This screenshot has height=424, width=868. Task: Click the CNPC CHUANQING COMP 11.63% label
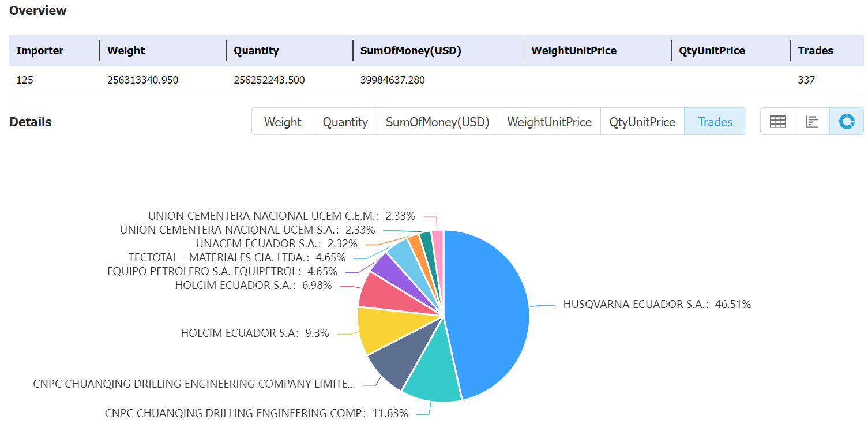click(x=257, y=414)
